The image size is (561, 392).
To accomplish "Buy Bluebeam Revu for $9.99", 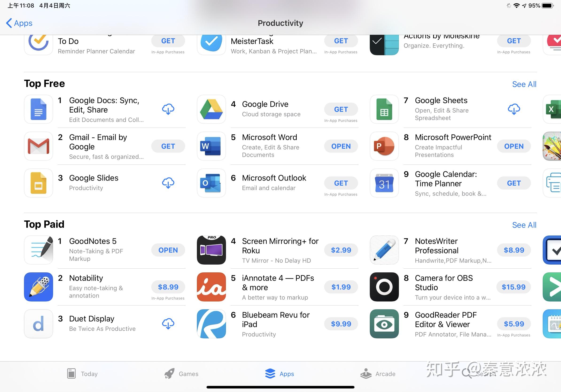I will click(341, 324).
